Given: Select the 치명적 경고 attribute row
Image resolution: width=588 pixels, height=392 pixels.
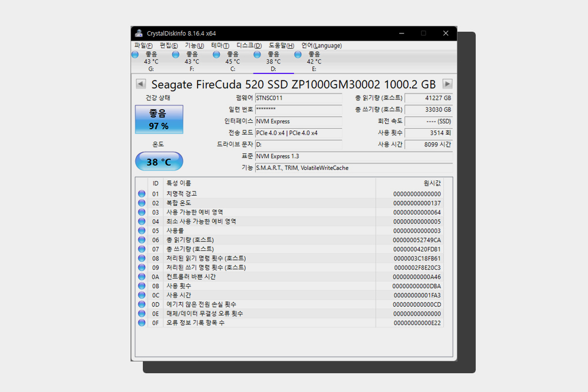Looking at the screenshot, I should point(289,194).
